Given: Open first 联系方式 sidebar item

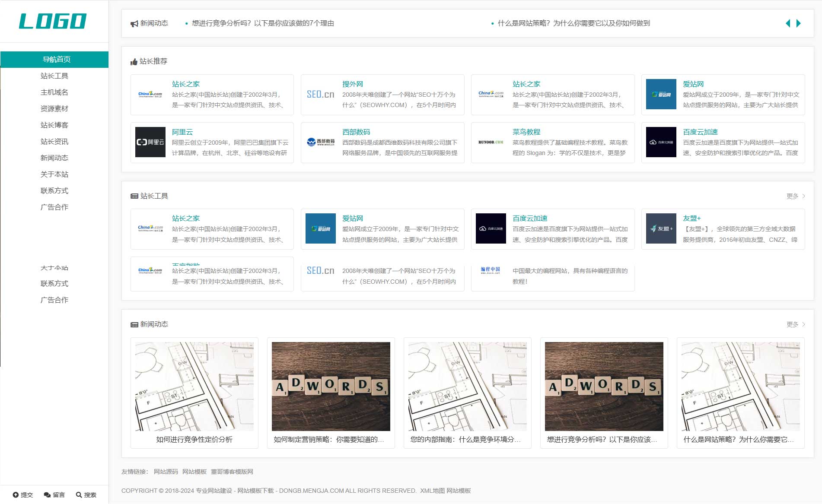Looking at the screenshot, I should [54, 191].
